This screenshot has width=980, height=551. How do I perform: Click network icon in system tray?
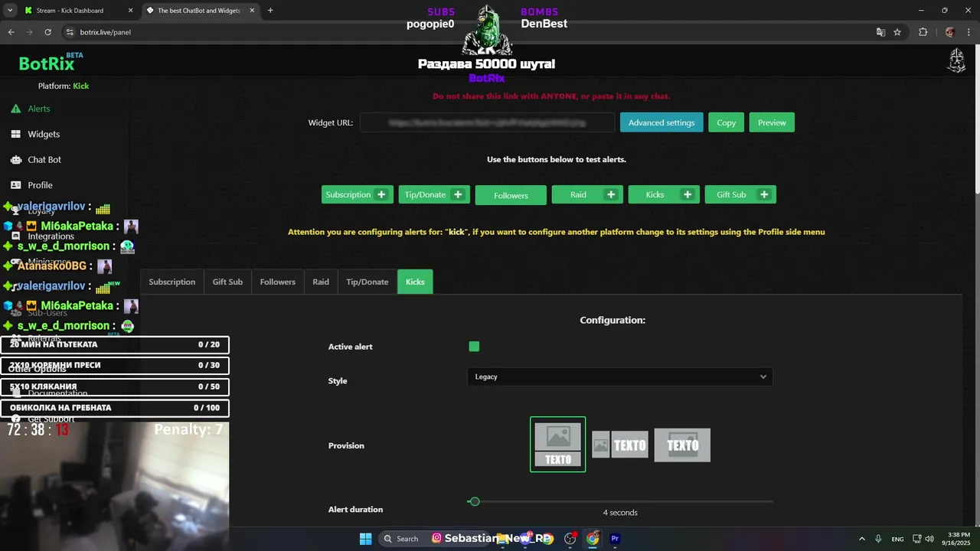tap(916, 539)
